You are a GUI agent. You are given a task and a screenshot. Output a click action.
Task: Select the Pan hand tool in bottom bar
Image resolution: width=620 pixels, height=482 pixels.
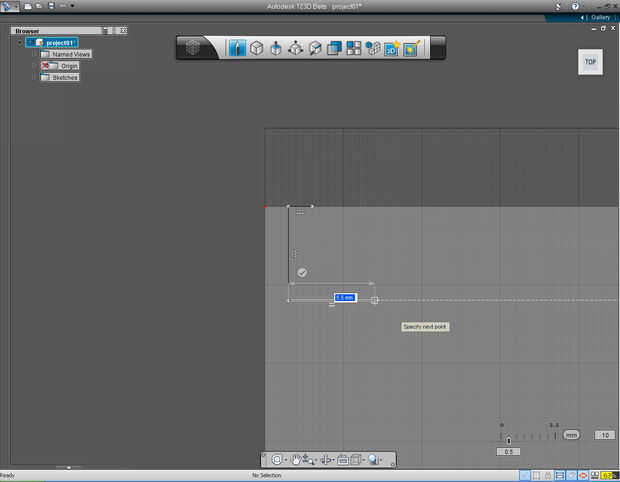[x=295, y=459]
